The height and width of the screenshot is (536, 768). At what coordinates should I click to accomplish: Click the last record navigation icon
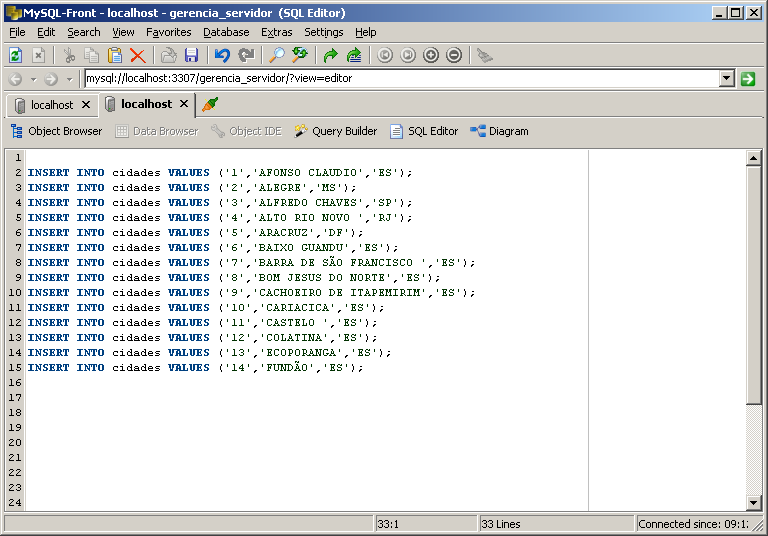[x=408, y=55]
